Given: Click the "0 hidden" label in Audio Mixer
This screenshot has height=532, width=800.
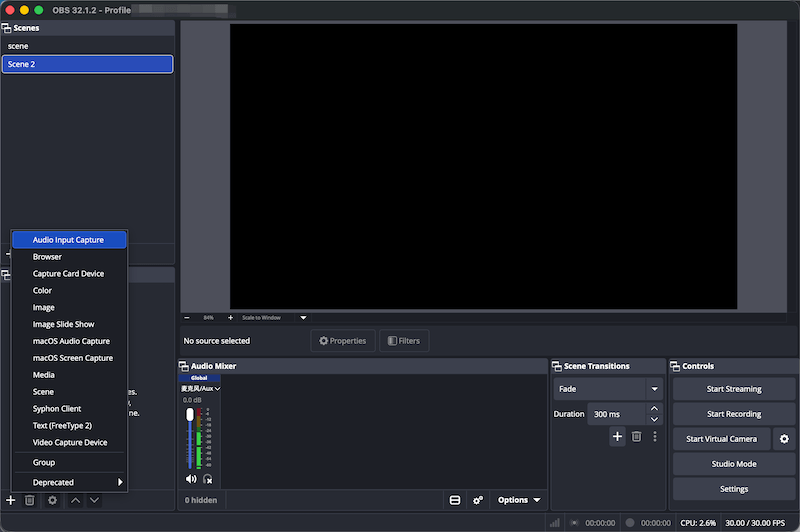Looking at the screenshot, I should [x=201, y=500].
